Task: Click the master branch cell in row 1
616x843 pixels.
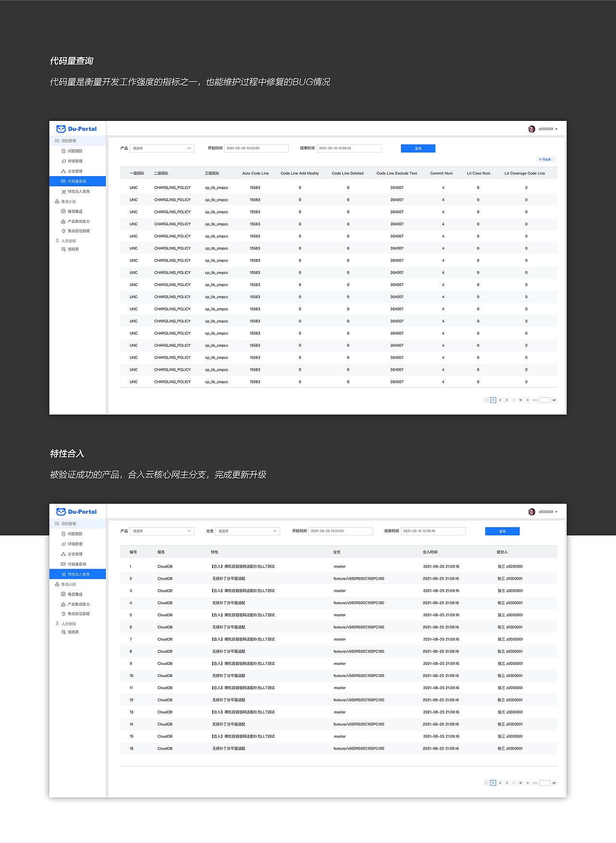Action: 340,567
